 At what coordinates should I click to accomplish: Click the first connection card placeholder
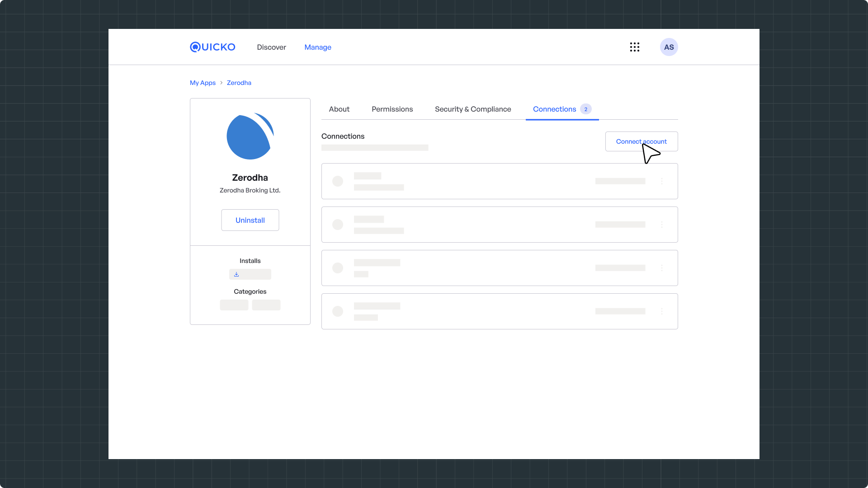[x=475, y=181]
